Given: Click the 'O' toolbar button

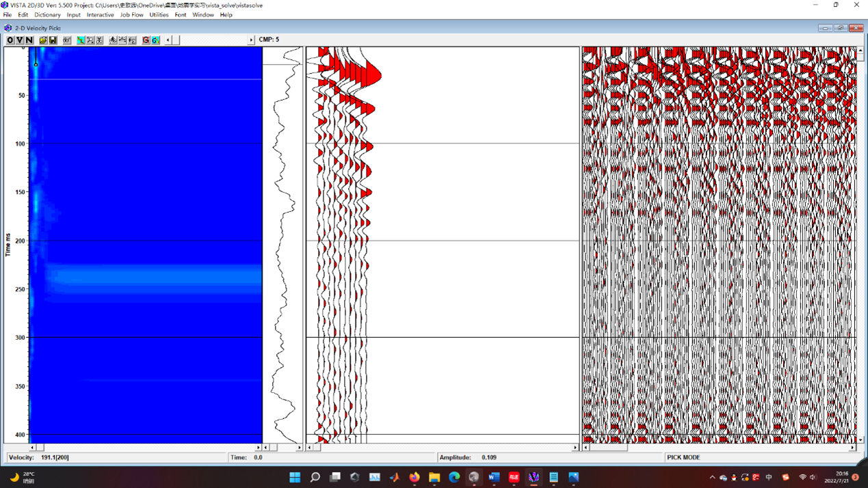Looking at the screenshot, I should pyautogui.click(x=10, y=40).
